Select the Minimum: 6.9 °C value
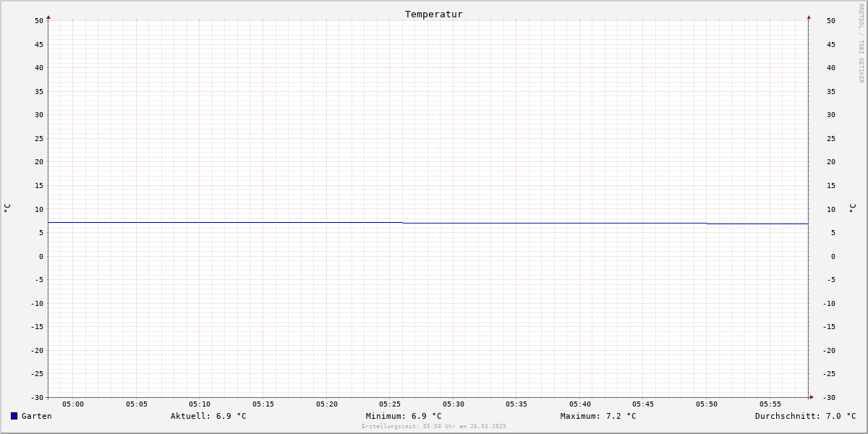Viewport: 868px width, 434px height. (x=404, y=416)
